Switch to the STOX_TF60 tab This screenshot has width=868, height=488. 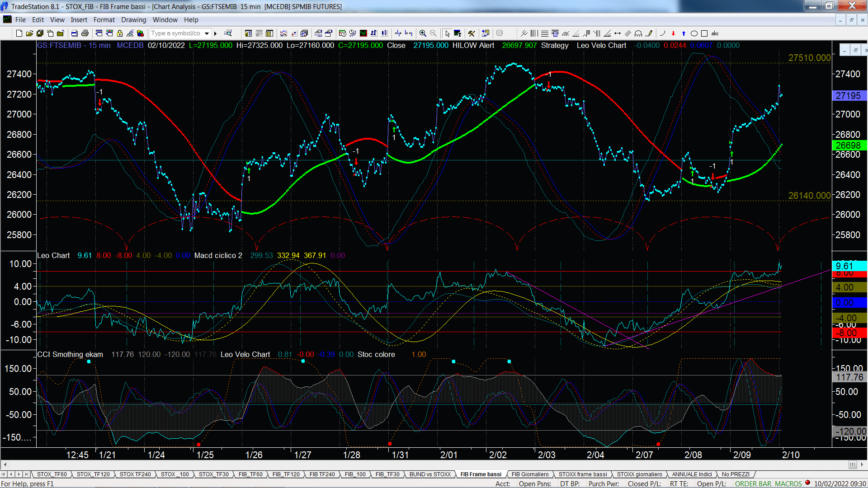pos(52,474)
